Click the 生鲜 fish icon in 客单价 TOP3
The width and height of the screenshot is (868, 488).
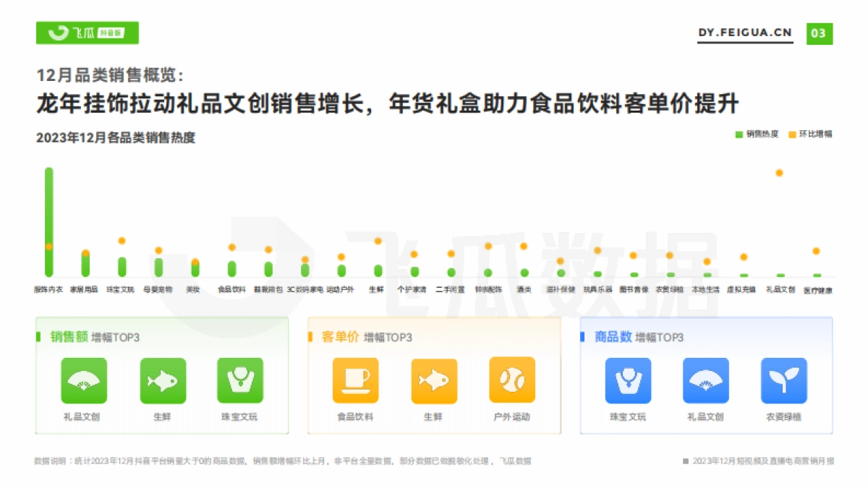point(433,380)
